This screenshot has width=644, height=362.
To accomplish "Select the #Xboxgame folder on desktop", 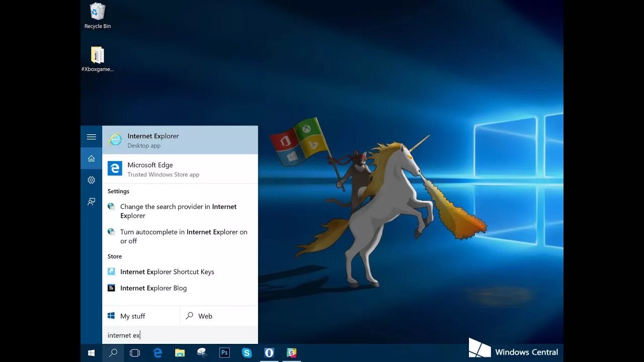I will point(98,59).
